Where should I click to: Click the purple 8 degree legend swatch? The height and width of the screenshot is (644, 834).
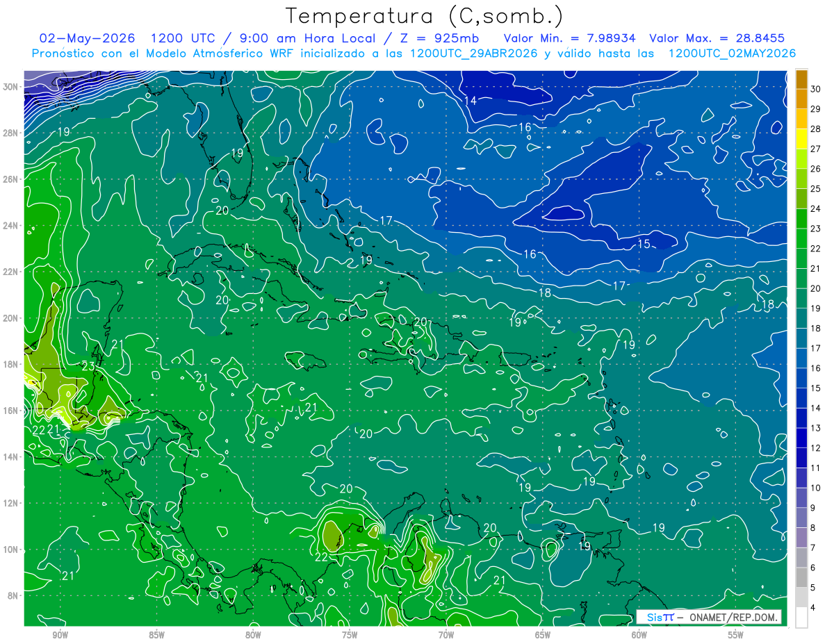[x=801, y=538]
